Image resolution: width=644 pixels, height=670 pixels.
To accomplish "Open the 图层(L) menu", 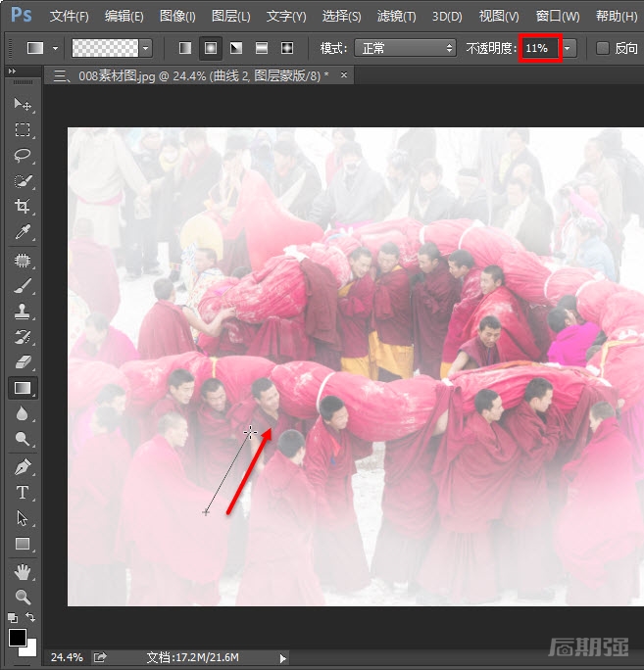I will click(231, 17).
